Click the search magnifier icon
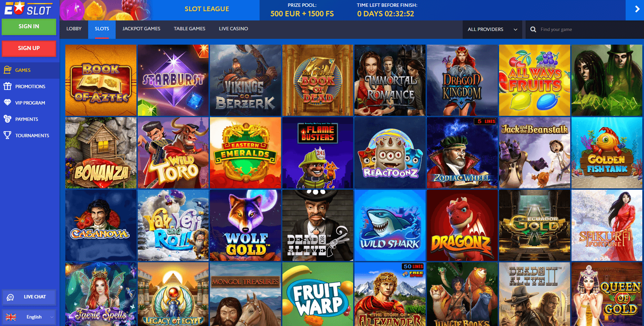 (533, 29)
